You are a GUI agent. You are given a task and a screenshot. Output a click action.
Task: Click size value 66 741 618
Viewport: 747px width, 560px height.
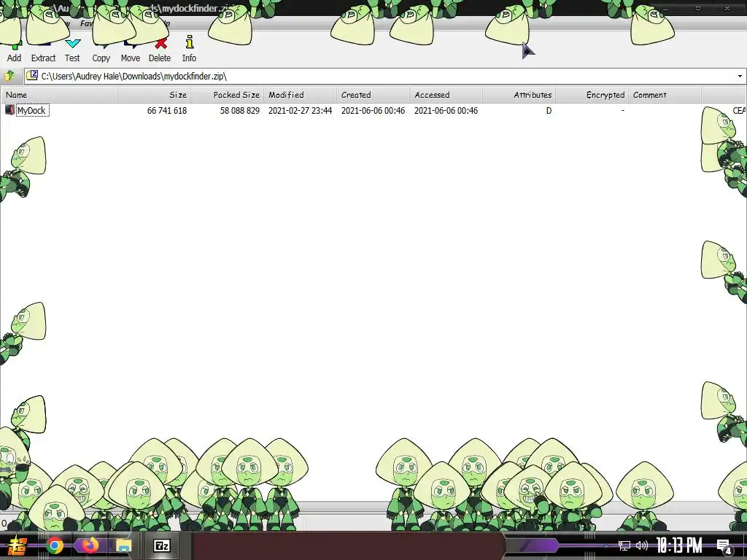point(167,111)
